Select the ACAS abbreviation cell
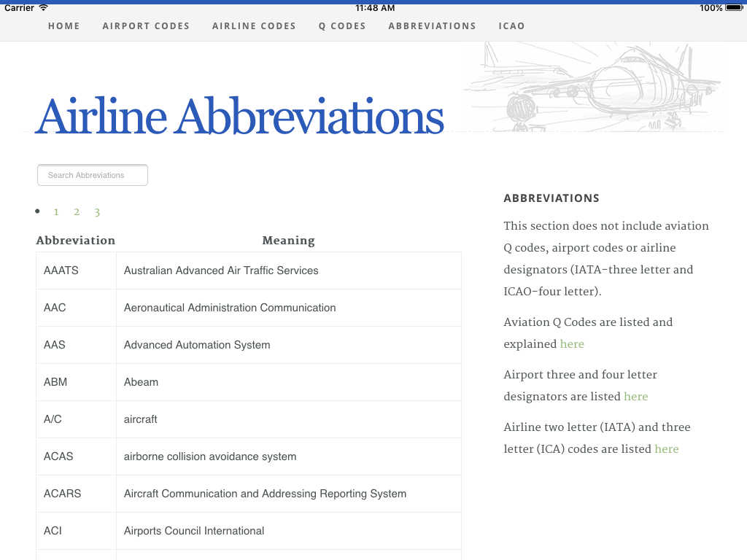747x560 pixels. [76, 456]
